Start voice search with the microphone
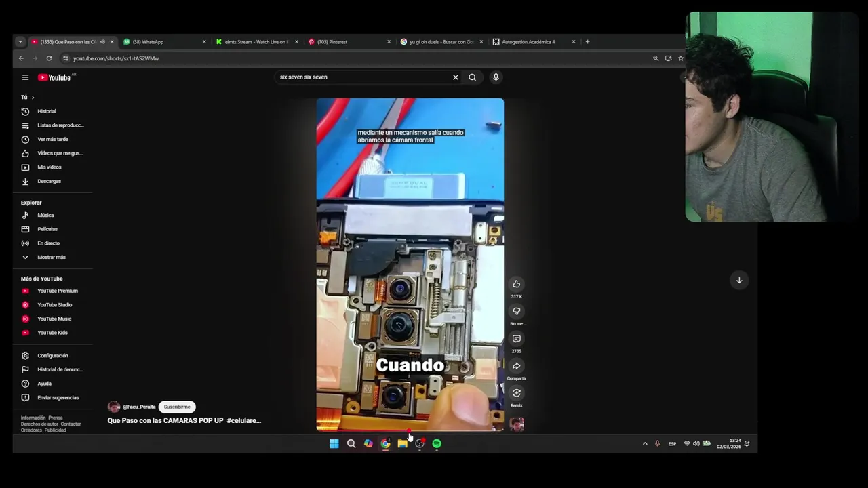This screenshot has width=868, height=488. (x=496, y=77)
